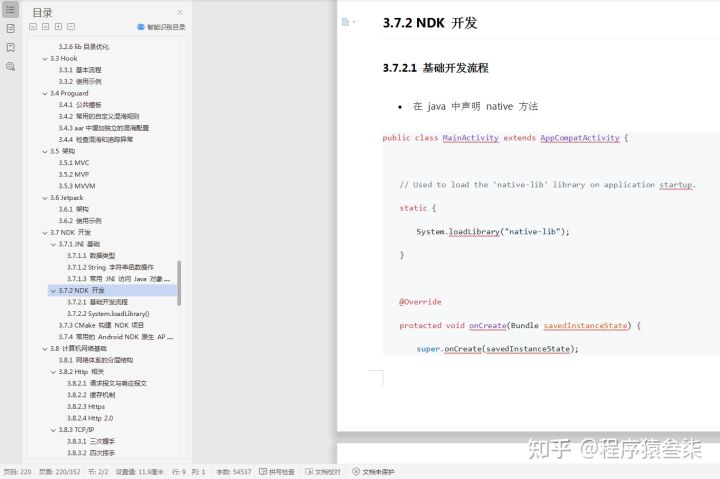Screen dimensions: 720x479
Task: Select 3.8.2.1 请求报文与响应报文
Action: point(107,383)
